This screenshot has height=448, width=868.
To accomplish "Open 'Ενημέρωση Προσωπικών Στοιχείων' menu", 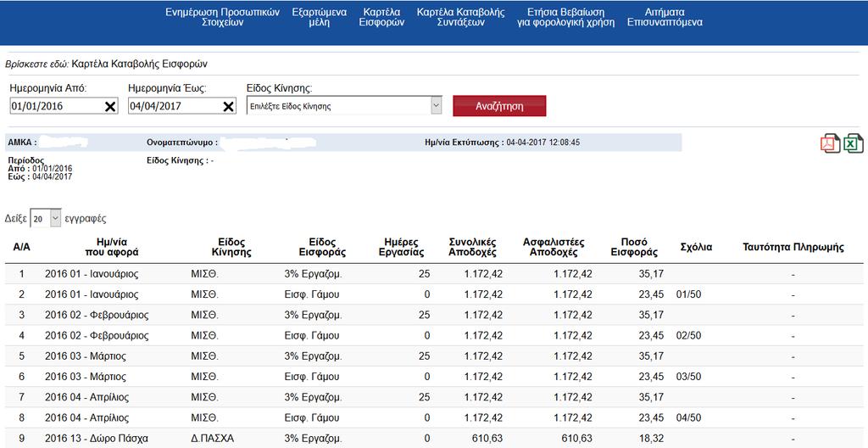I will [223, 17].
